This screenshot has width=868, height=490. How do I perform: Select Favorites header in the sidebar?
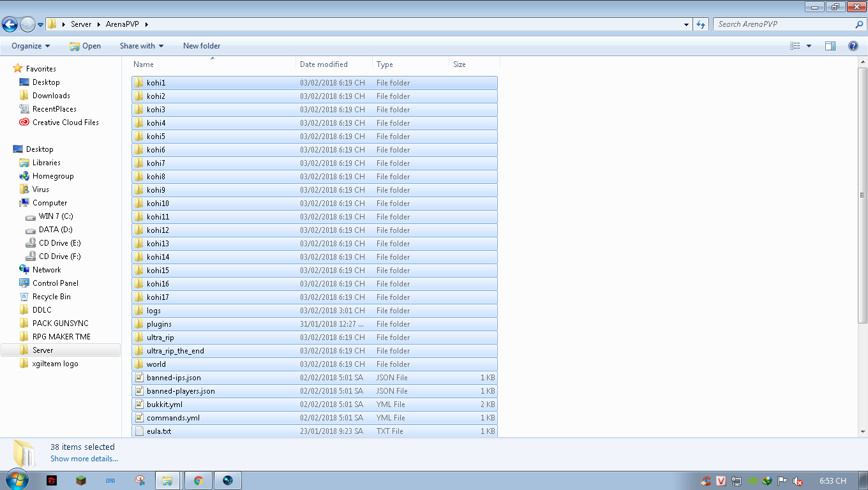click(x=34, y=69)
